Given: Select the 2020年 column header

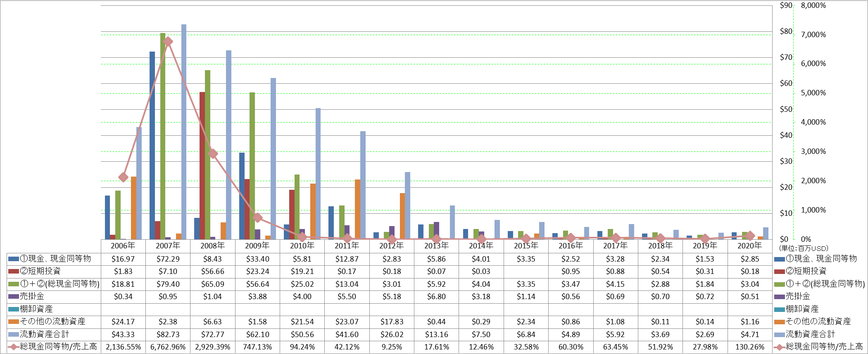Looking at the screenshot, I should coord(750,246).
